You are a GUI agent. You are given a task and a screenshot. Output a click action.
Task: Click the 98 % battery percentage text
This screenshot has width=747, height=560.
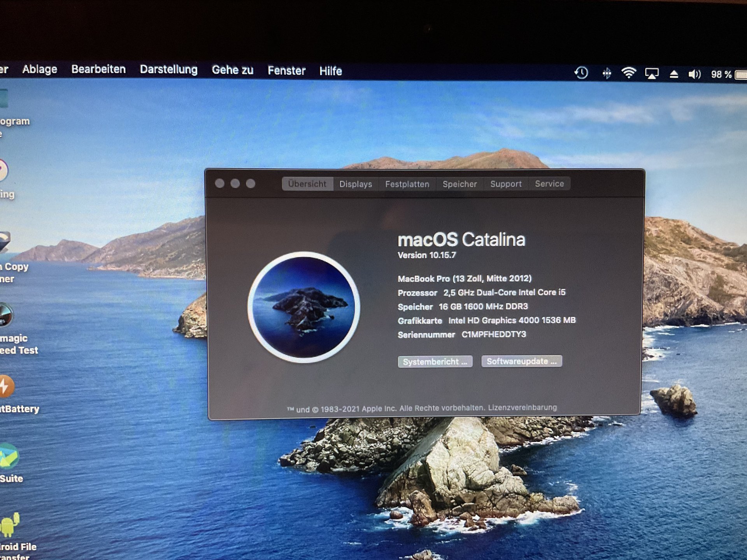(721, 74)
